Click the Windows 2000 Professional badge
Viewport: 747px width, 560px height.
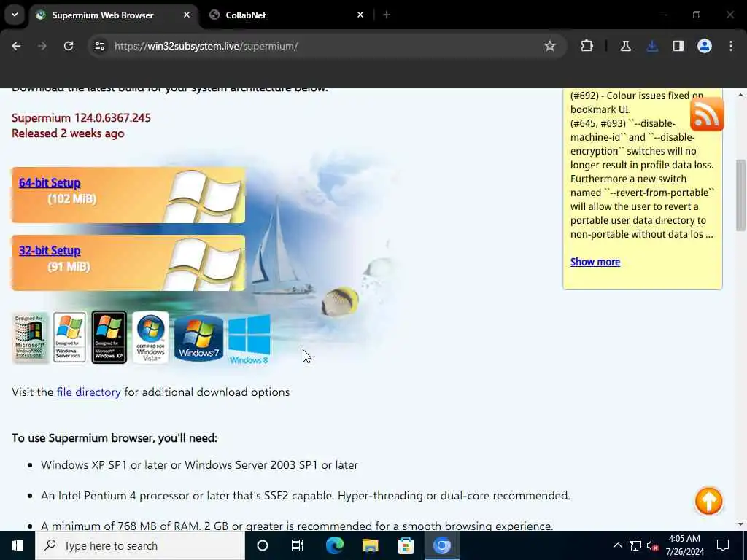click(30, 337)
